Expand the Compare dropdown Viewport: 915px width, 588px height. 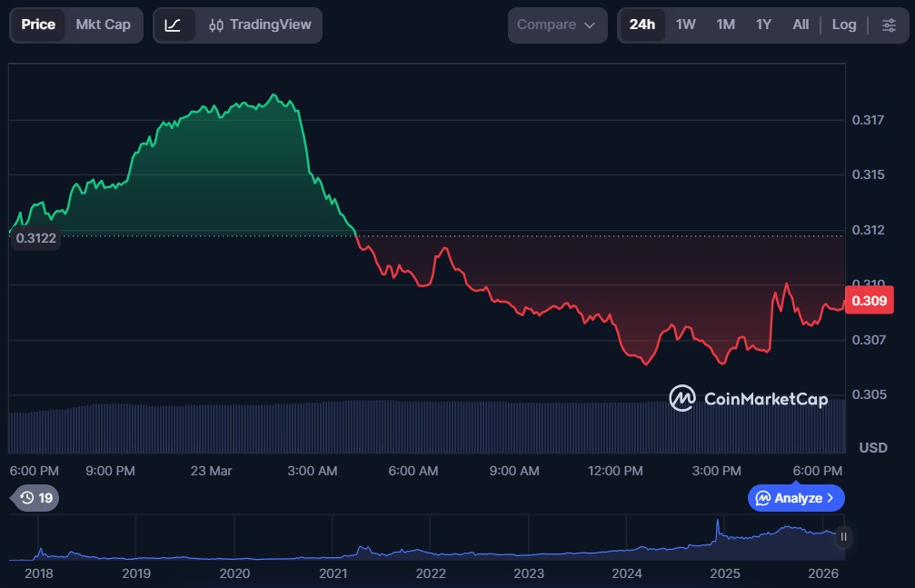557,25
